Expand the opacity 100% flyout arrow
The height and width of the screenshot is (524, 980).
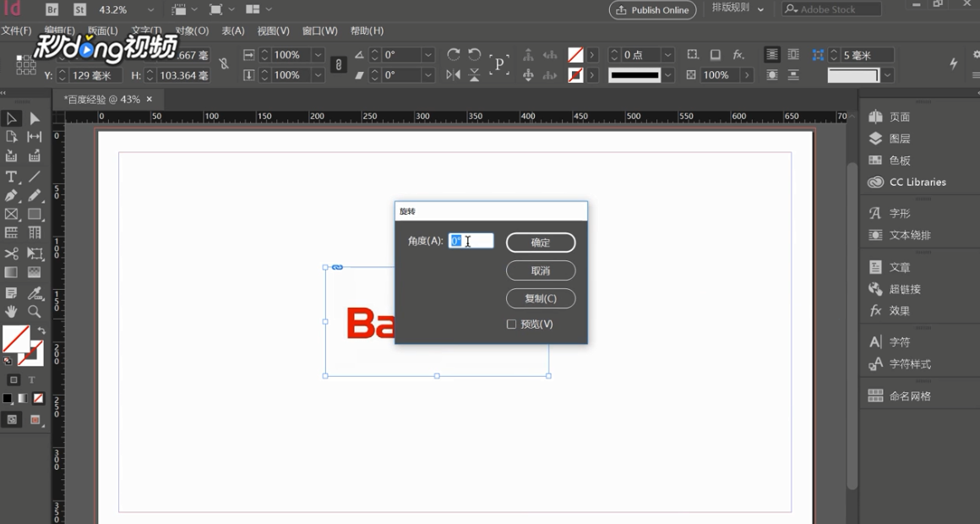[746, 75]
